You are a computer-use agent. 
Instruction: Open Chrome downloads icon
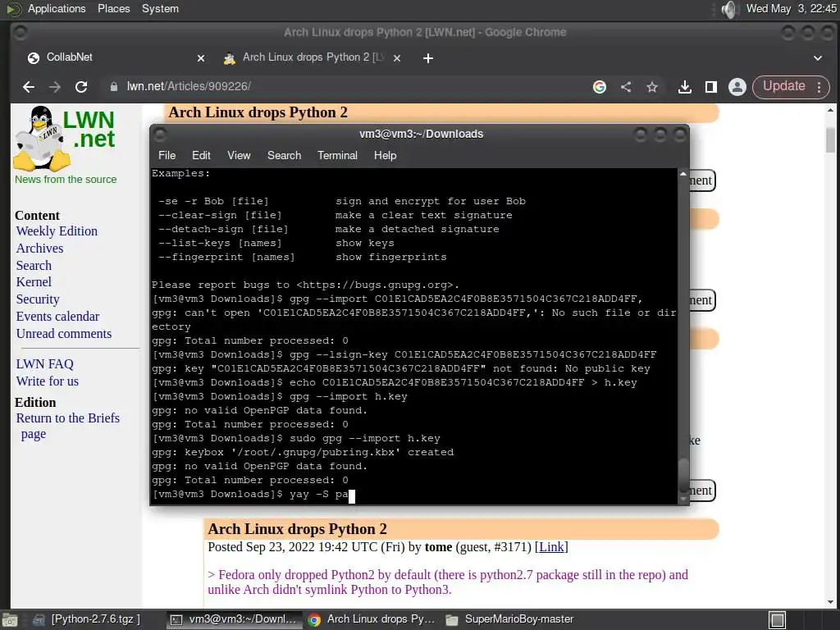(685, 87)
